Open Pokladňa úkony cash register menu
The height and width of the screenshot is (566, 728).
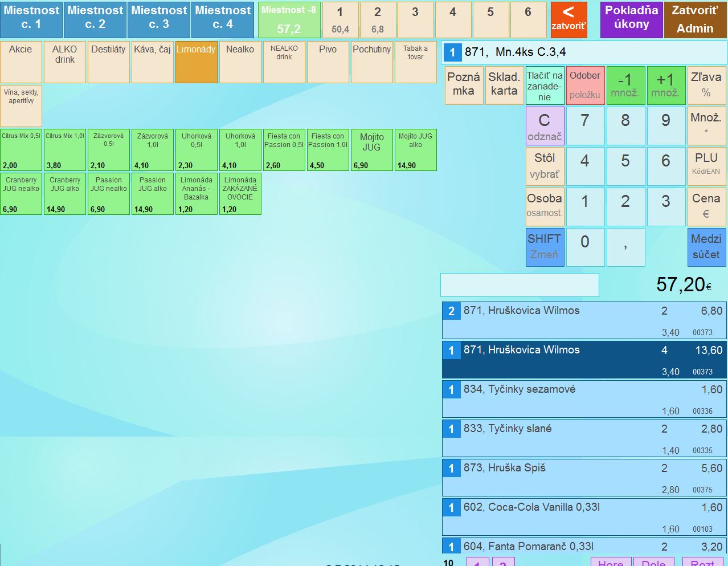click(631, 20)
